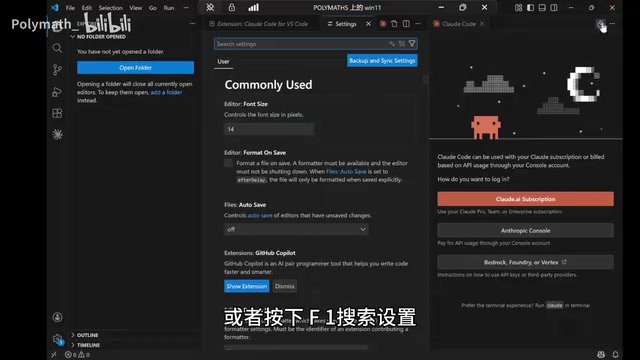This screenshot has height=360, width=640.
Task: Click the AI search toggle in settings search
Action: pyautogui.click(x=392, y=44)
